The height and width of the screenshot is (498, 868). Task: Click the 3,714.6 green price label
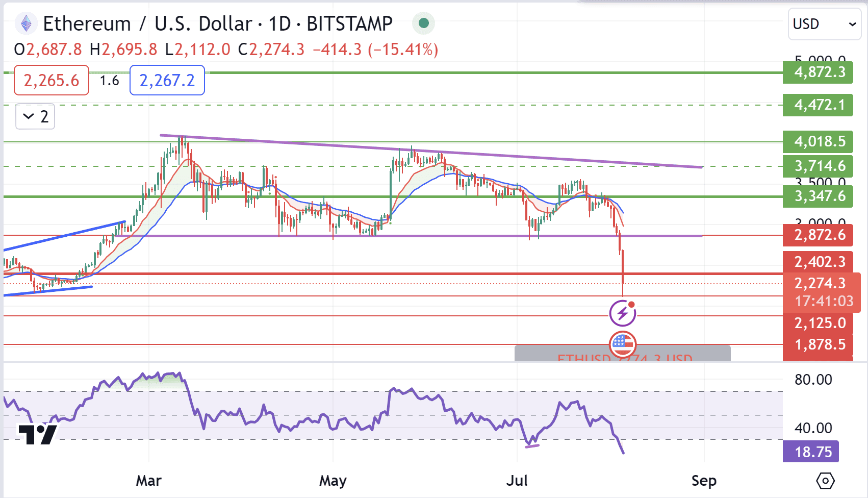(x=818, y=166)
